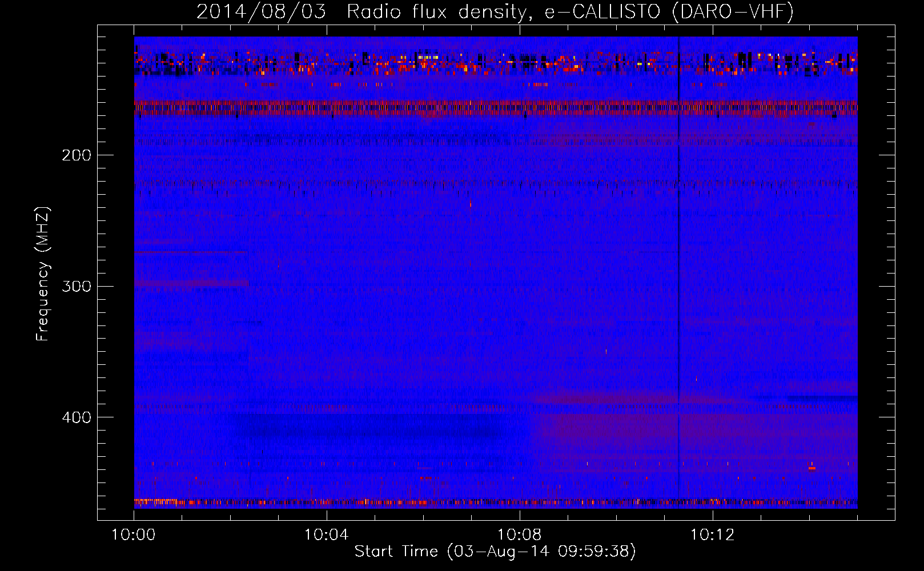Click the 10:00 time tick label
This screenshot has width=924, height=571.
click(x=134, y=535)
